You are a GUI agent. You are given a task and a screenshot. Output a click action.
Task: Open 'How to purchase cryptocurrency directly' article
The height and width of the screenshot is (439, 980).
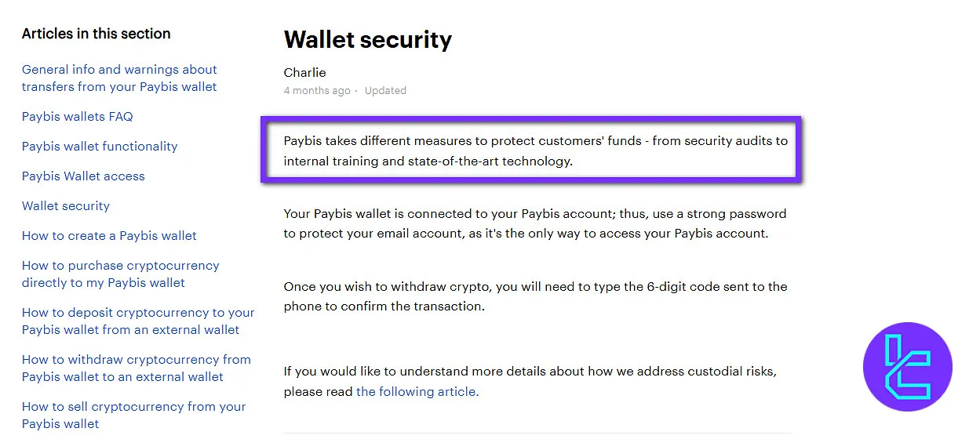[x=121, y=274]
